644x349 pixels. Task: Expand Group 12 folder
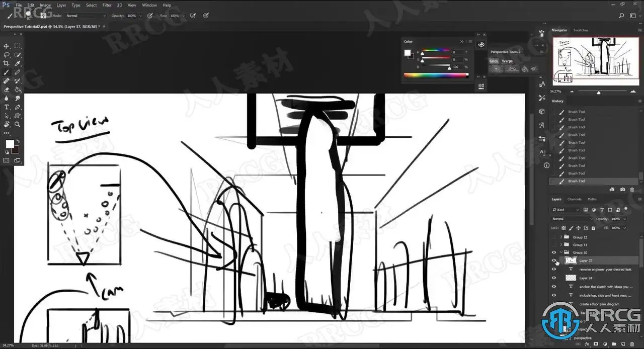coord(561,237)
